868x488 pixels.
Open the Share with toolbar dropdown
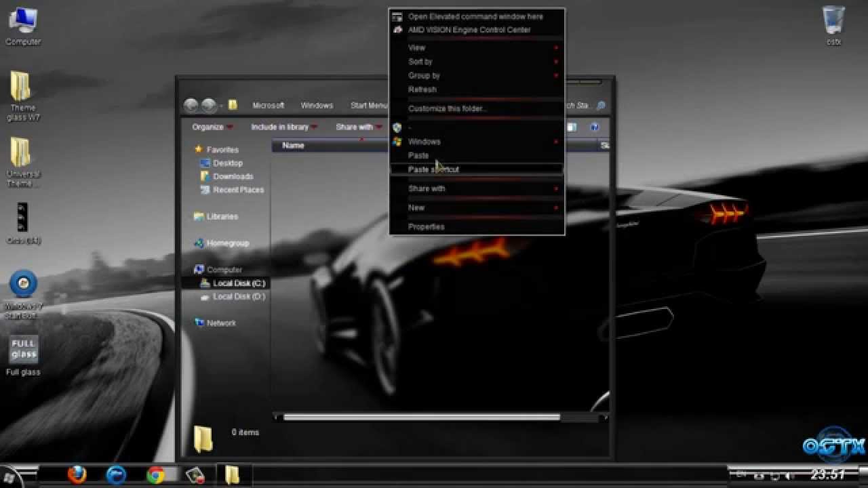tap(359, 127)
